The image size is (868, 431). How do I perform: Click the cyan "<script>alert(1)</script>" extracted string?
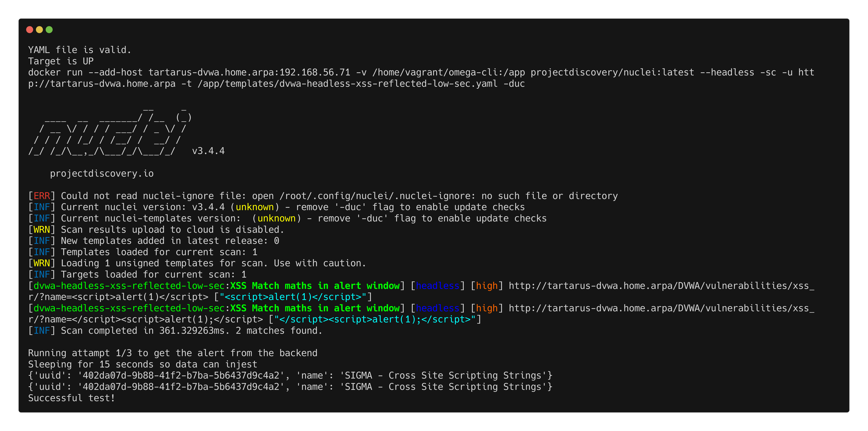293,297
